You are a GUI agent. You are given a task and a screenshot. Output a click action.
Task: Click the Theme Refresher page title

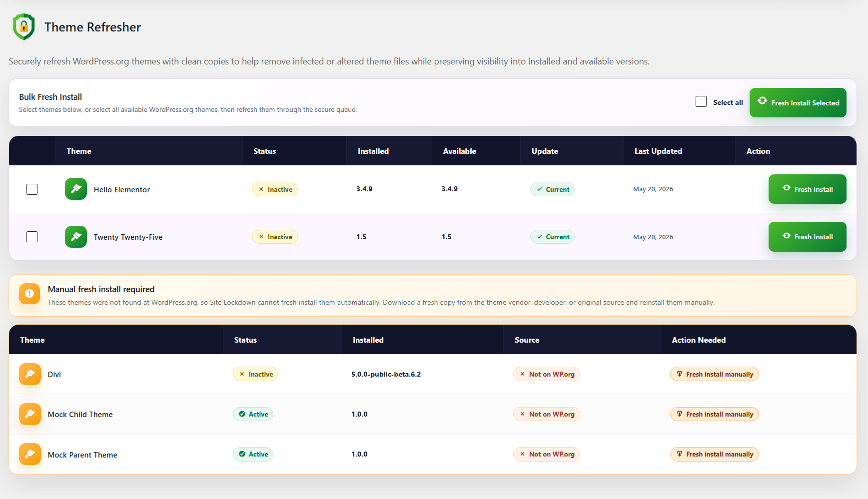point(92,27)
